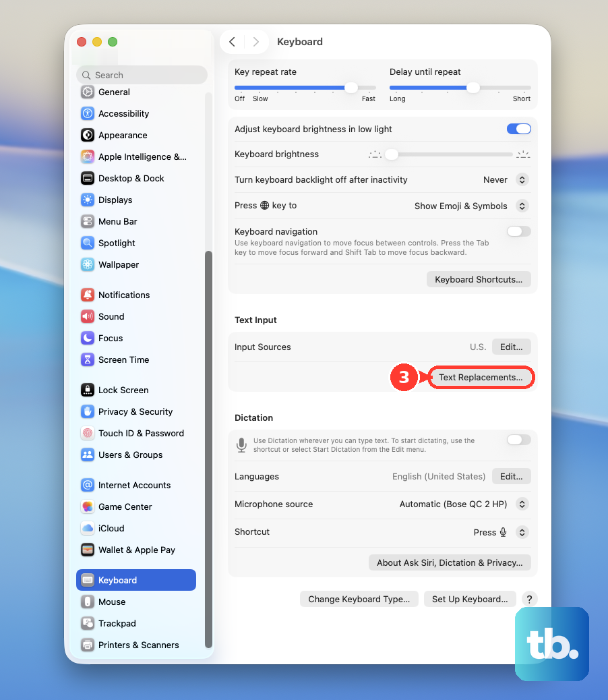This screenshot has height=700, width=608.
Task: Click the Search field in sidebar
Action: (x=142, y=75)
